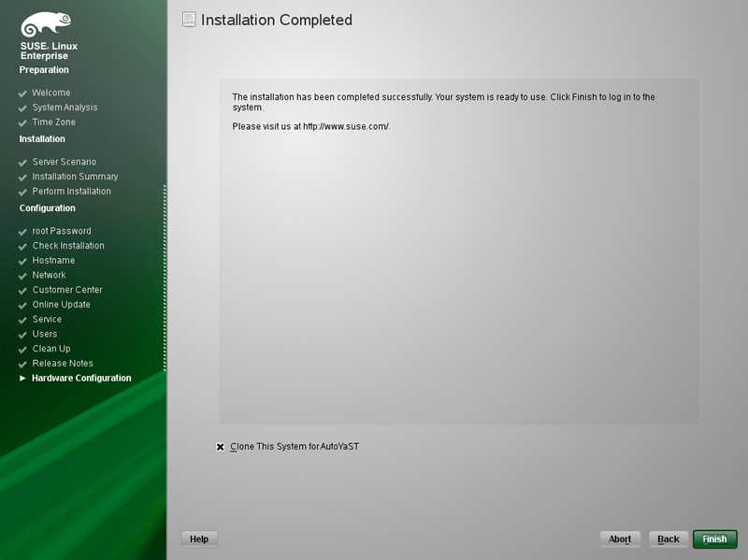Viewport: 748px width, 560px height.
Task: Toggle Clone This System for AutoYaST checkbox
Action: click(x=220, y=447)
